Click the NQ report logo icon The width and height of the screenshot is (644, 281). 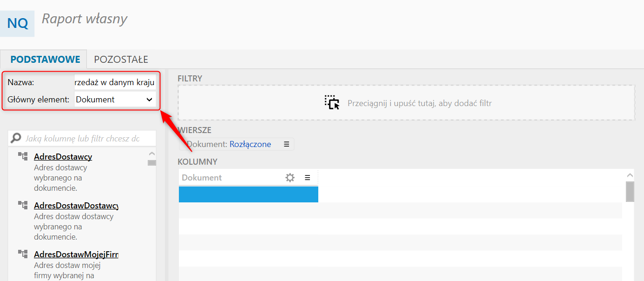pyautogui.click(x=17, y=23)
